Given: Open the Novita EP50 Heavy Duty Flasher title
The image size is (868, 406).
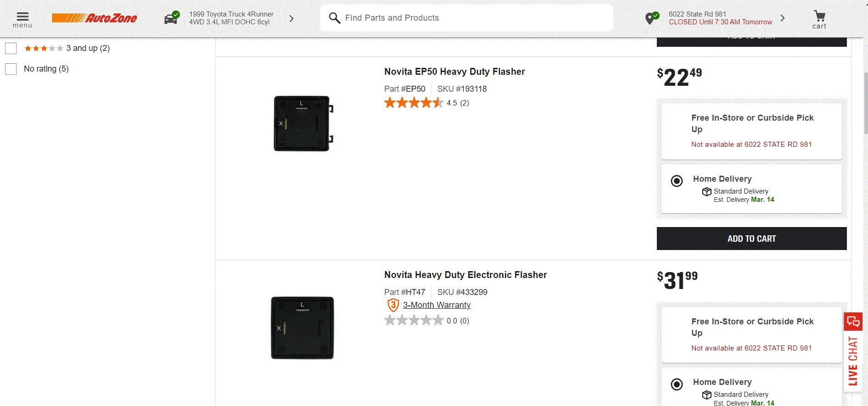Looking at the screenshot, I should 454,72.
